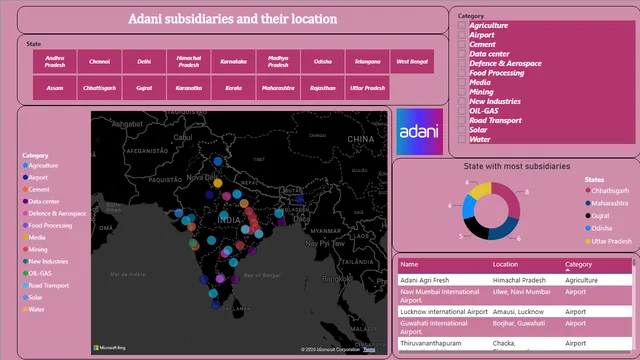Tick the OIL-GAS category checkbox
The width and height of the screenshot is (640, 360).
[462, 111]
